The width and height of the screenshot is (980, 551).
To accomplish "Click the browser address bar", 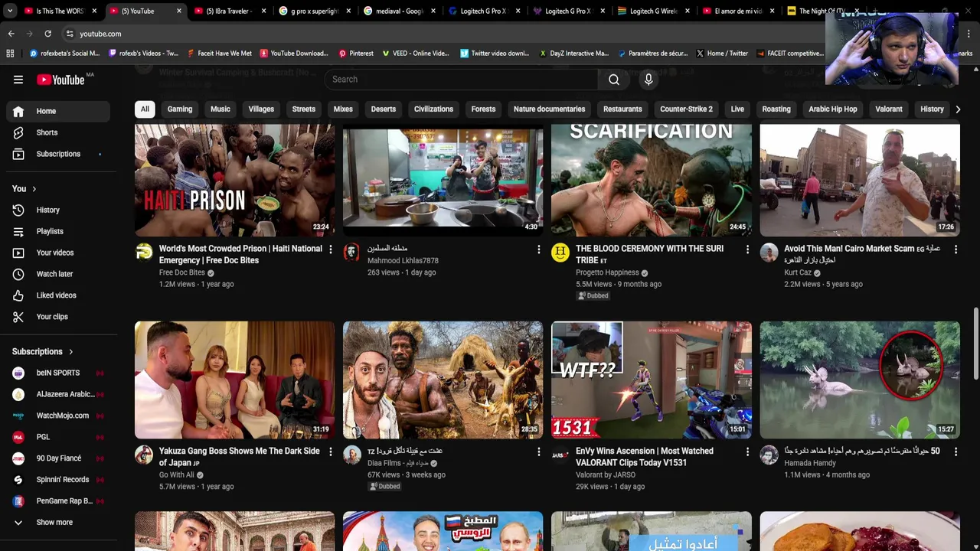I will (444, 34).
